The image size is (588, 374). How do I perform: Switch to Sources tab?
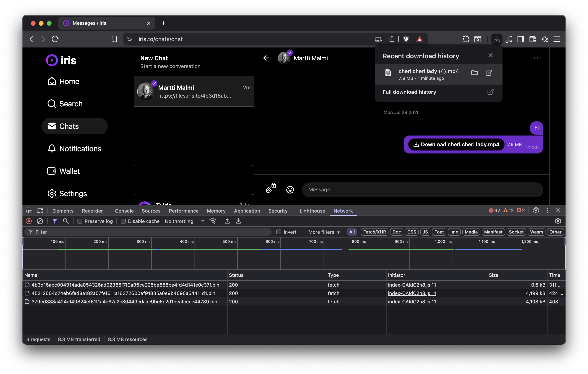tap(151, 211)
